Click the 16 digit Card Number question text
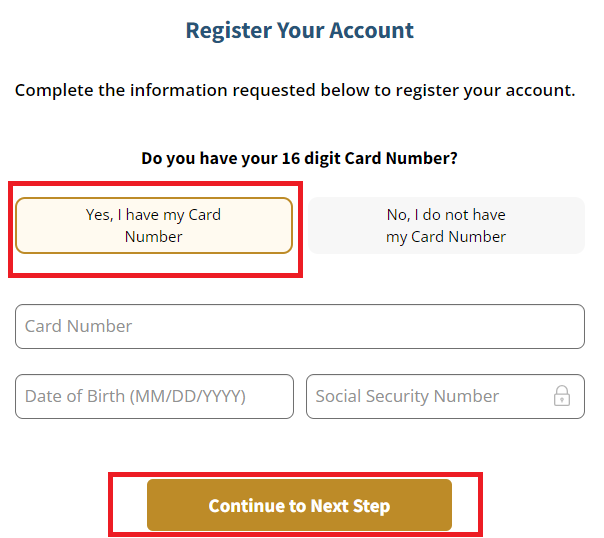Viewport: 604px width, 538px height. point(300,158)
